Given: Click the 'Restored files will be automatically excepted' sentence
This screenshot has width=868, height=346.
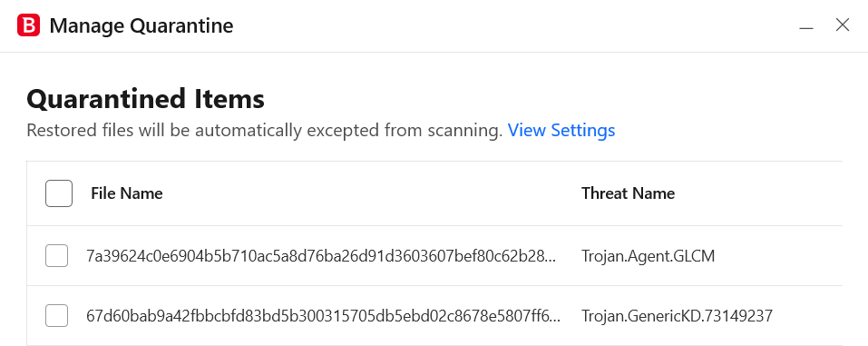Looking at the screenshot, I should [x=265, y=130].
